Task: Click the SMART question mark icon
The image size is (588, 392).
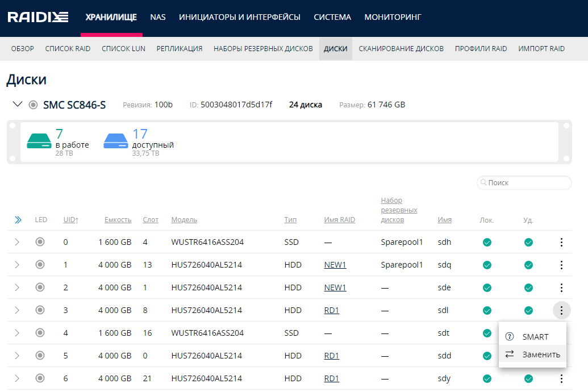Action: pyautogui.click(x=510, y=336)
